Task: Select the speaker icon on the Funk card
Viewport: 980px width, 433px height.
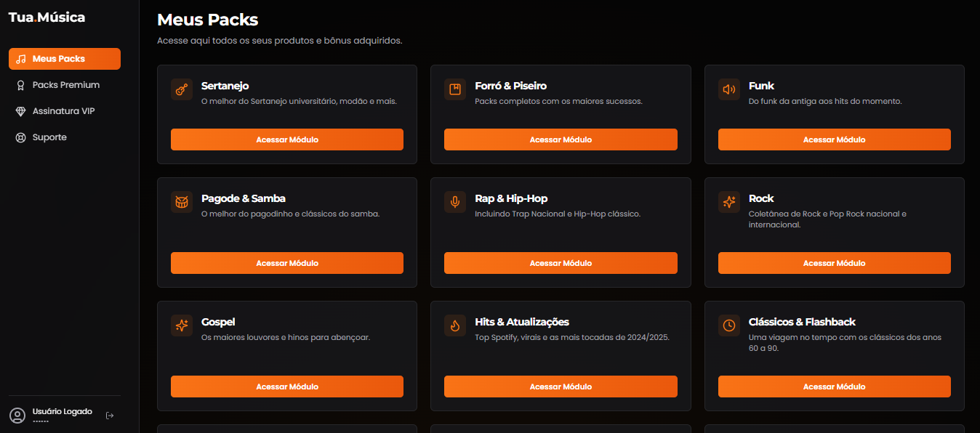Action: pyautogui.click(x=728, y=90)
